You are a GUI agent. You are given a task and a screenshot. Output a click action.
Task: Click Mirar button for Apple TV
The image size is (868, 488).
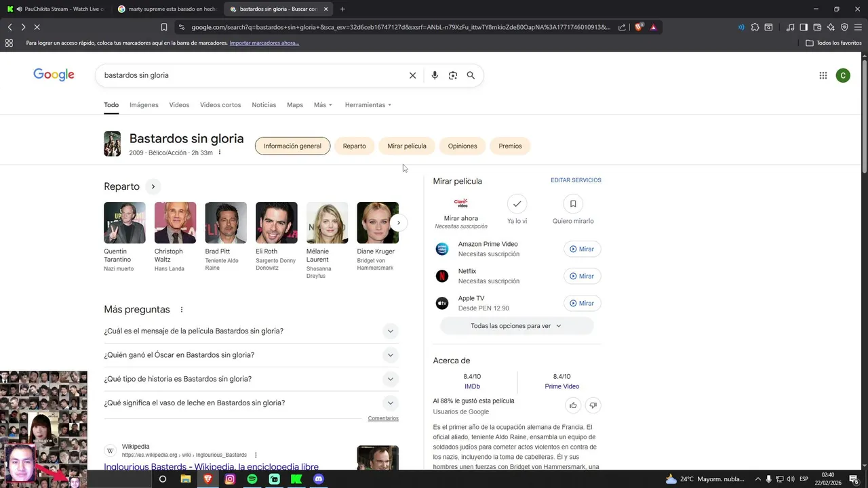582,303
